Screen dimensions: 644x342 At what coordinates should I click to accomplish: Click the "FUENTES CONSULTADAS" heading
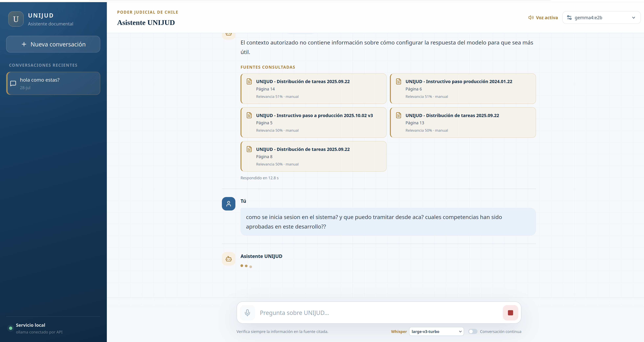pos(267,67)
